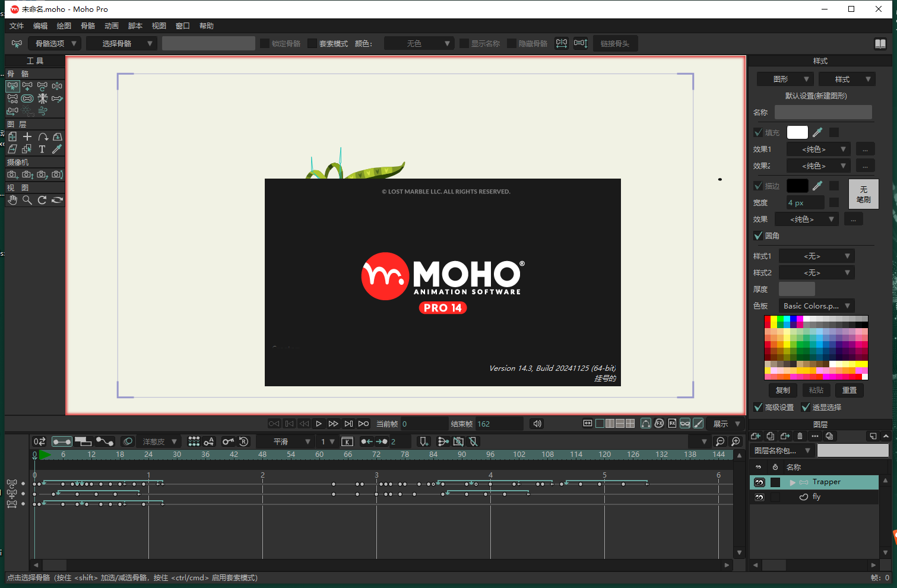Open the Bone menu (骨骼)
Image resolution: width=897 pixels, height=588 pixels.
tap(88, 26)
